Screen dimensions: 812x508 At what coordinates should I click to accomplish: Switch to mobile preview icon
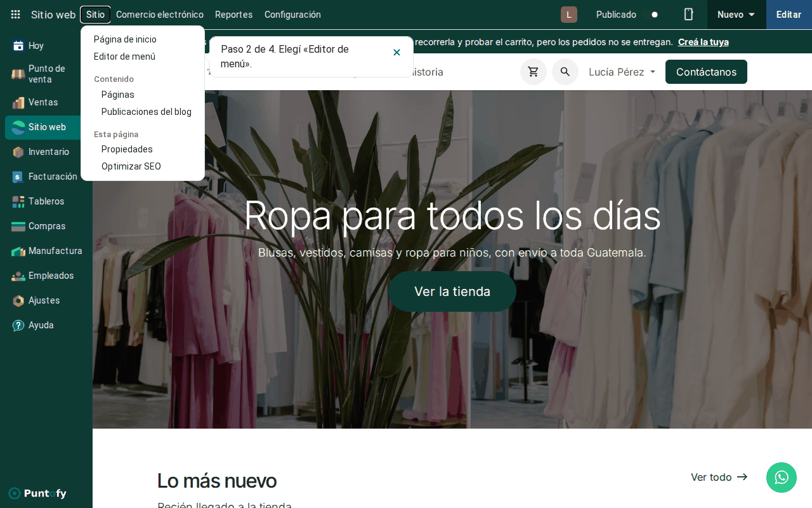pyautogui.click(x=688, y=15)
